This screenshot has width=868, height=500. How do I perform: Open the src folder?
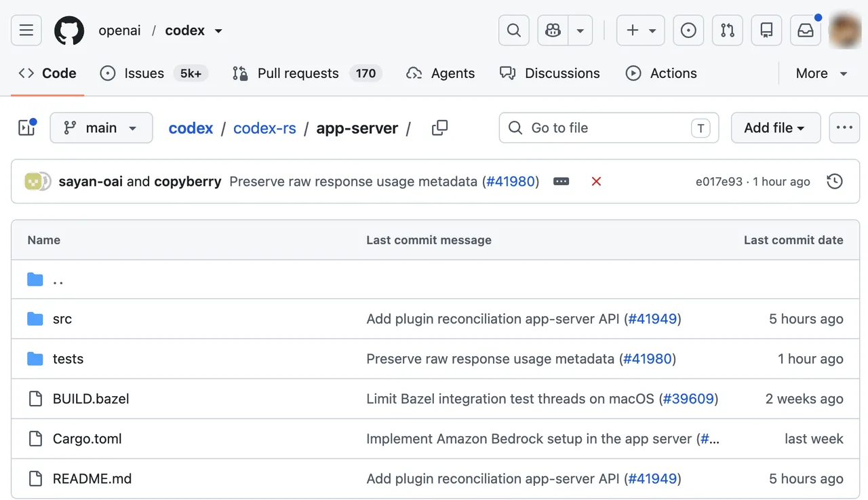coord(62,319)
